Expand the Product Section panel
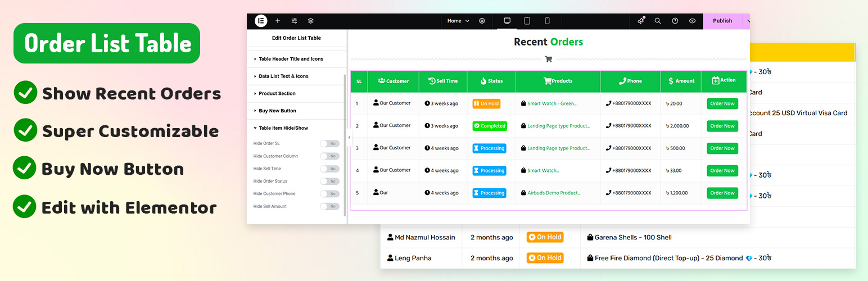868x281 pixels. (x=277, y=93)
